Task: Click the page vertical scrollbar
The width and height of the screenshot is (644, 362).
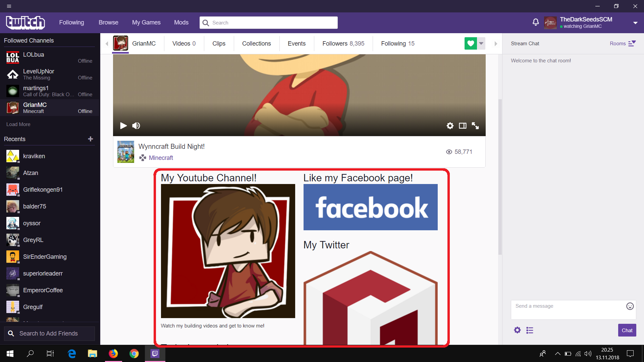Action: click(x=500, y=177)
